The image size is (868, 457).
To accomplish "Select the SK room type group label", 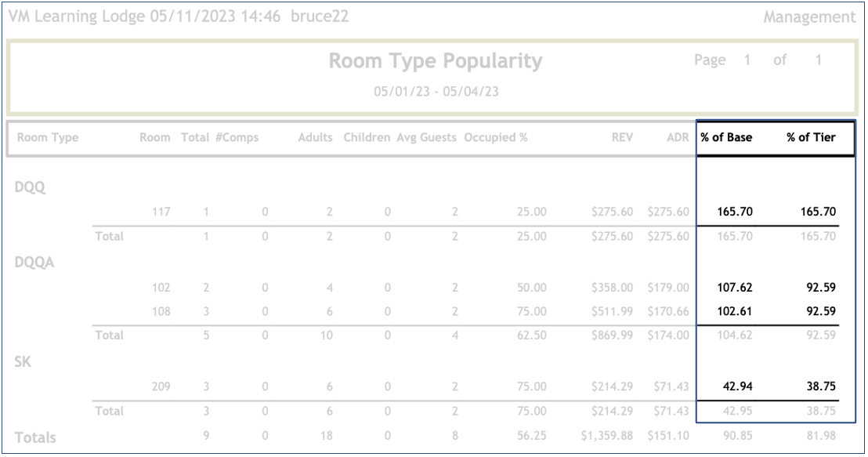I will pos(24,361).
